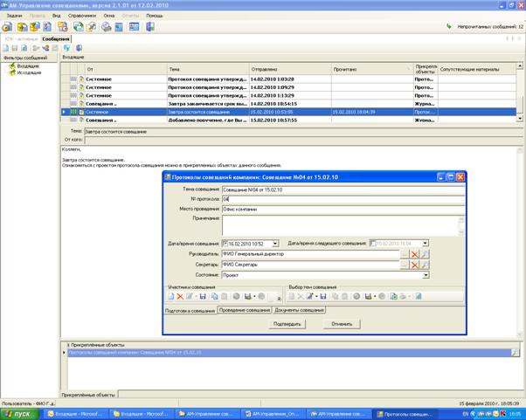Screen dimensions: 526x420
Task: Click the printer icon in main toolbar
Action: pyautogui.click(x=106, y=27)
